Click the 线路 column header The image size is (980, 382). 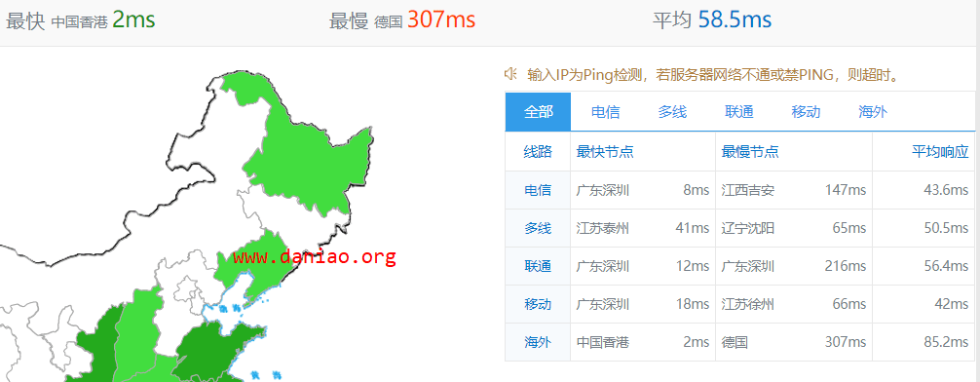[x=538, y=151]
